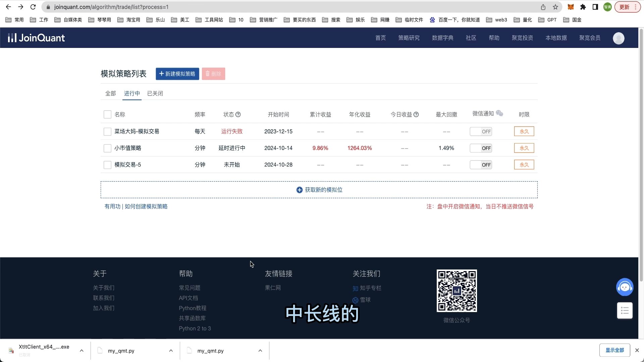This screenshot has height=362, width=644.
Task: Click the 雪球 icon link
Action: pos(356,300)
